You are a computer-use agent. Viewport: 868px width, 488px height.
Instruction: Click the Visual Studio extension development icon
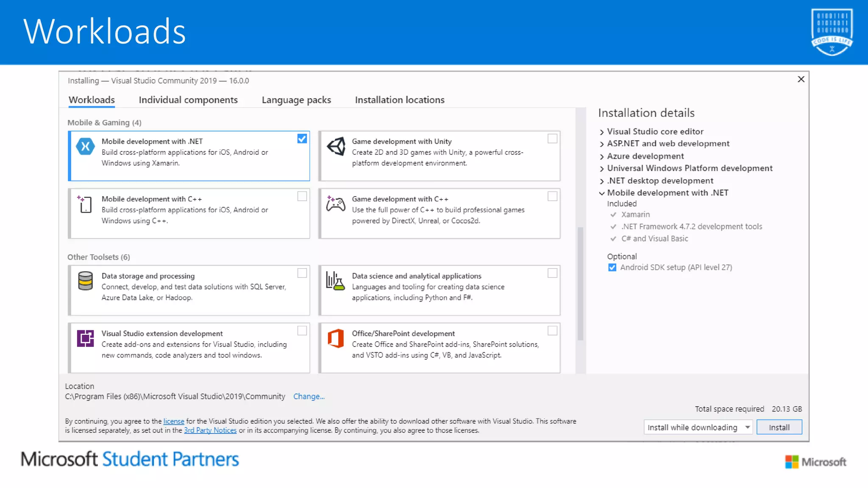85,338
